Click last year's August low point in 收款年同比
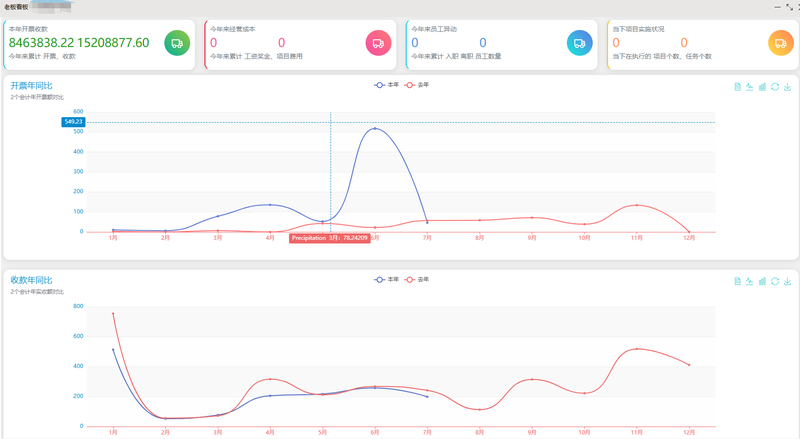The height and width of the screenshot is (439, 800). tap(480, 409)
